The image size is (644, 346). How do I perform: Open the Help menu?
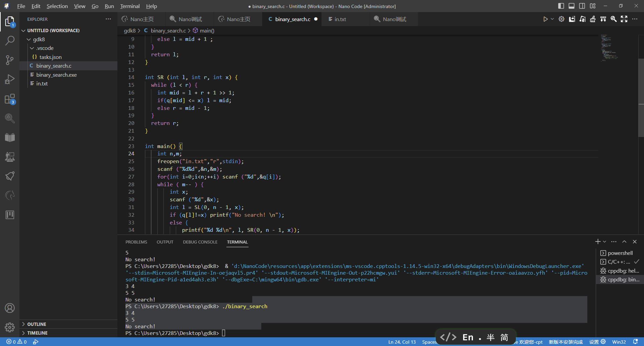pos(152,6)
